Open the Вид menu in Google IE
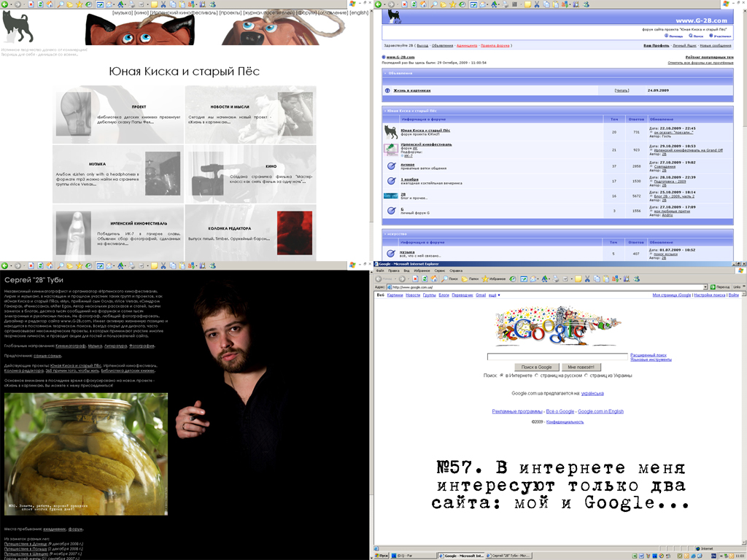 tap(406, 271)
